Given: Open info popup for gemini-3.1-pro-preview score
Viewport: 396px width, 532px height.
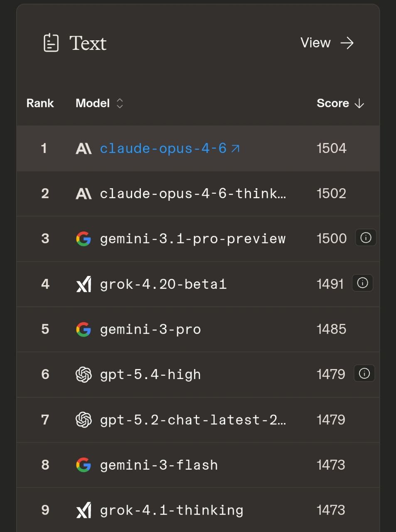Looking at the screenshot, I should click(365, 238).
